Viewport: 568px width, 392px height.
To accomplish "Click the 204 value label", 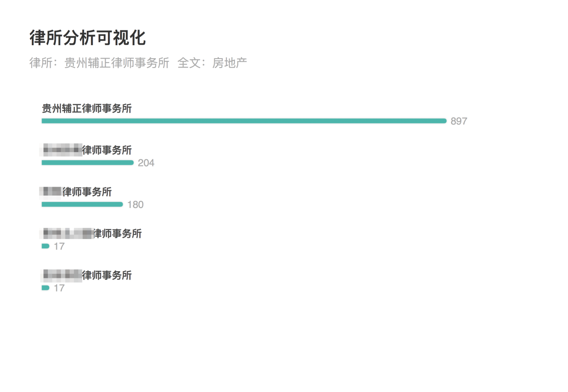I will tap(146, 163).
